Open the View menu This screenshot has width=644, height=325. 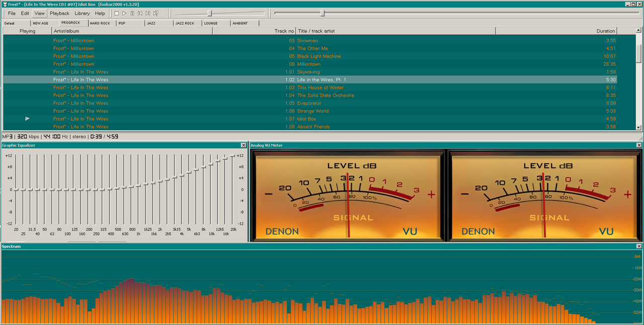(x=39, y=14)
